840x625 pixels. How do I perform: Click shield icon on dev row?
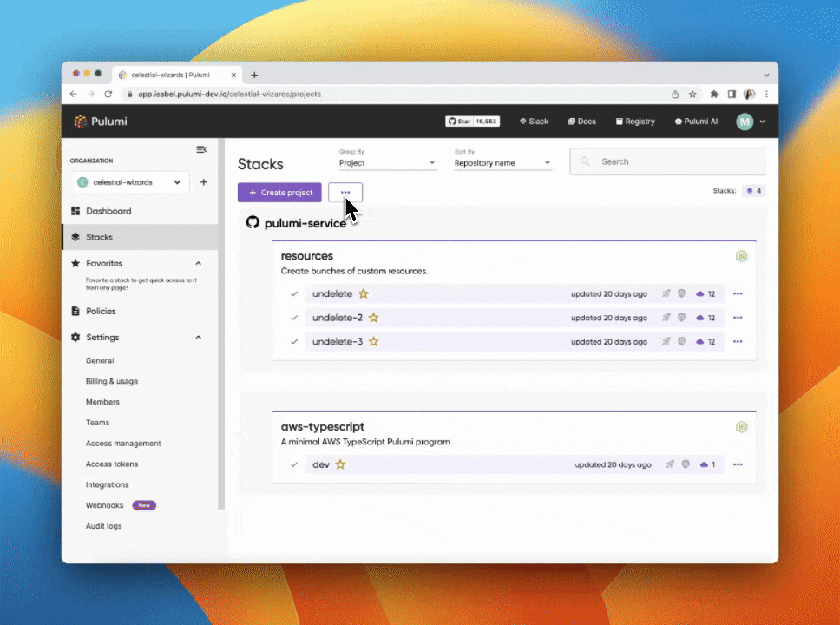click(686, 464)
